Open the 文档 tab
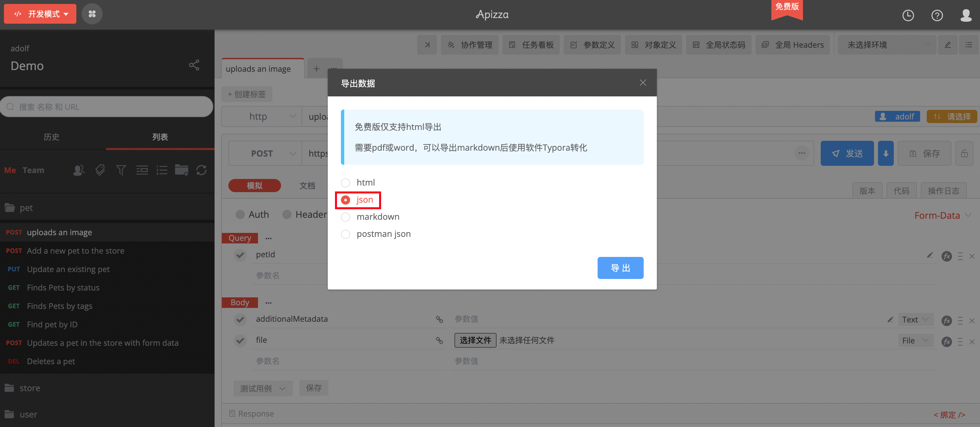980x427 pixels. 307,186
